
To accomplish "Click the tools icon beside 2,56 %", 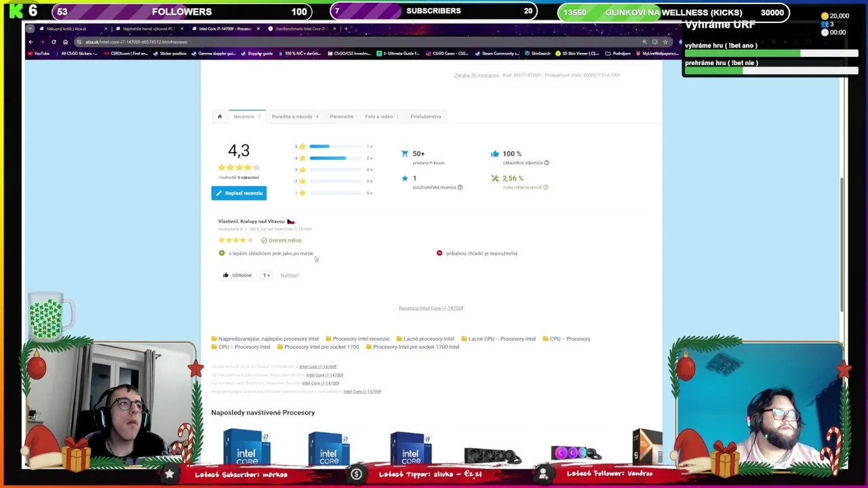I will 494,178.
